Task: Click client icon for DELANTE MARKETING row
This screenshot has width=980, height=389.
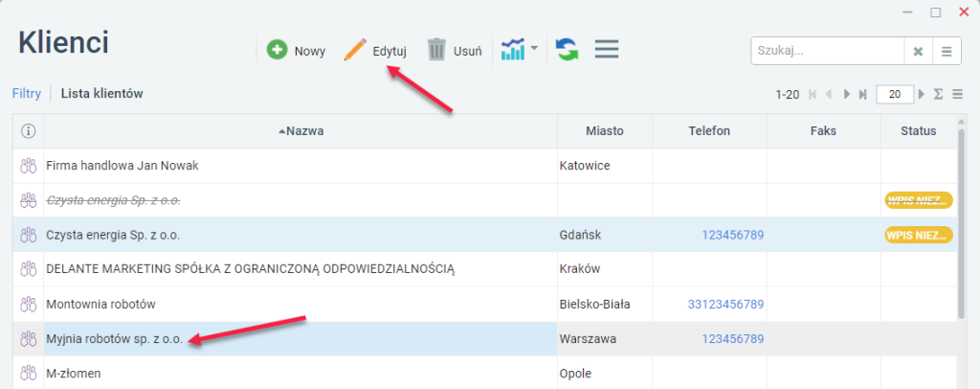Action: click(28, 269)
